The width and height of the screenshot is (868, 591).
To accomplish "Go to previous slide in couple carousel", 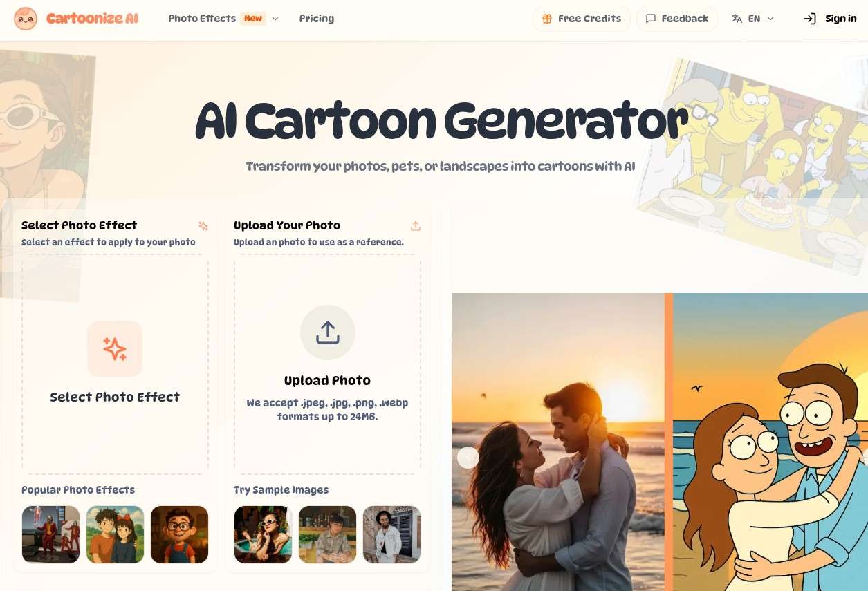I will pyautogui.click(x=468, y=458).
